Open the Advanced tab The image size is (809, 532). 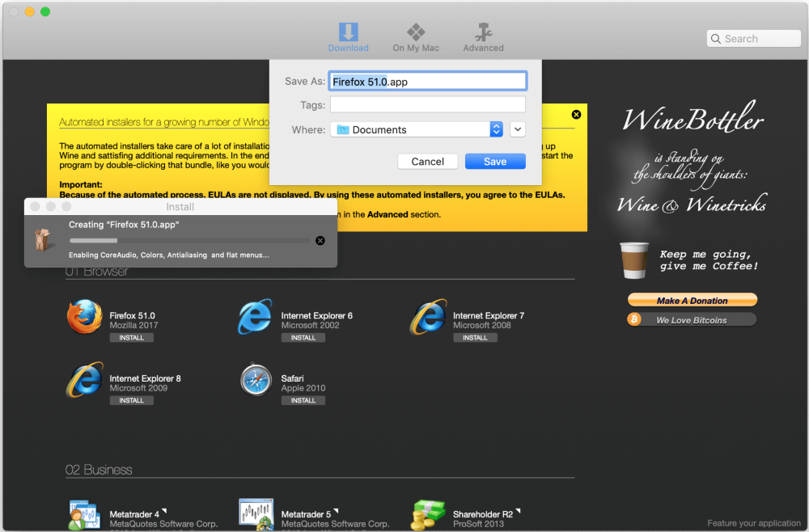[483, 38]
